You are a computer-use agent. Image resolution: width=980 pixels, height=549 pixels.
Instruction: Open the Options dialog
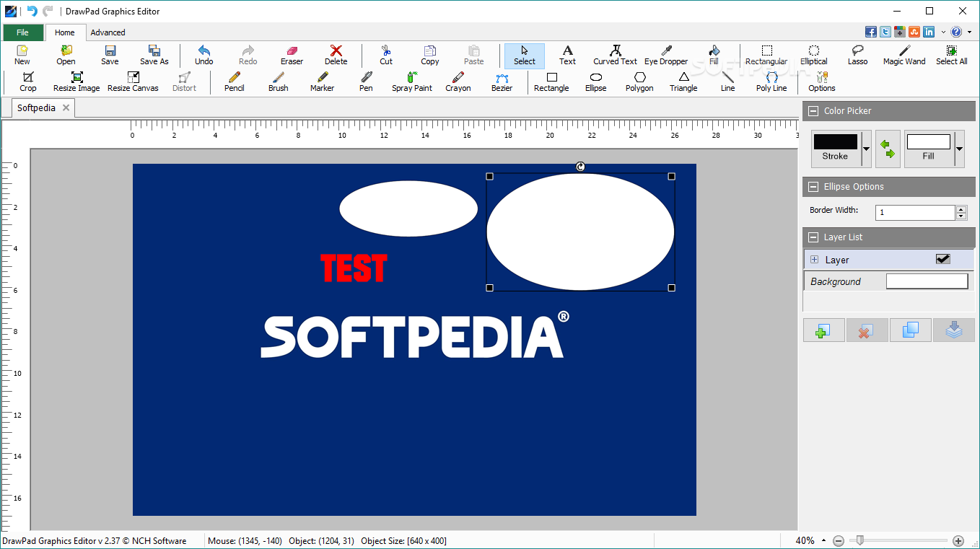click(x=822, y=82)
